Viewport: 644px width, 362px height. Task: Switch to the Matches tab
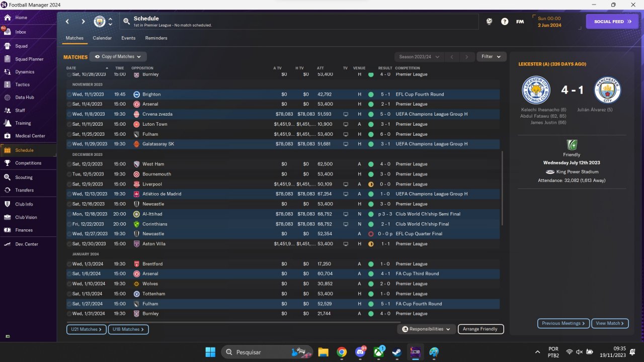(x=74, y=38)
